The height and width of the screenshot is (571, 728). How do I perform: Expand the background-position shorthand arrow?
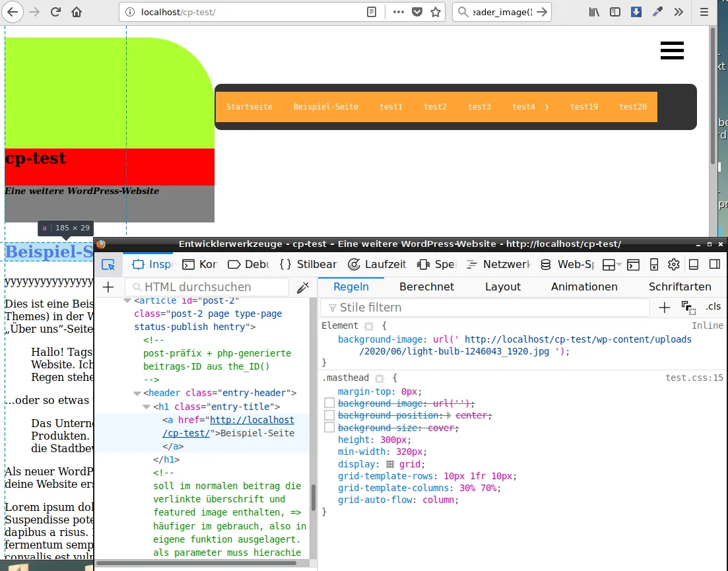[449, 415]
